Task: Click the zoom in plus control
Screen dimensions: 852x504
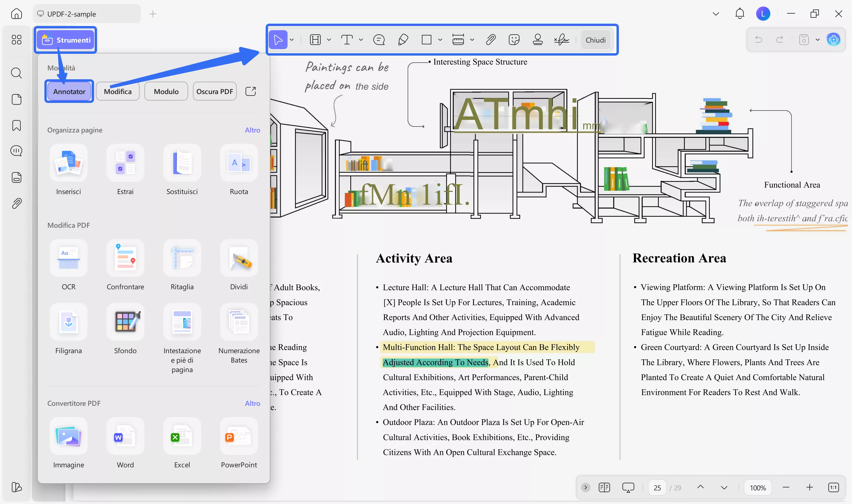Action: point(810,487)
